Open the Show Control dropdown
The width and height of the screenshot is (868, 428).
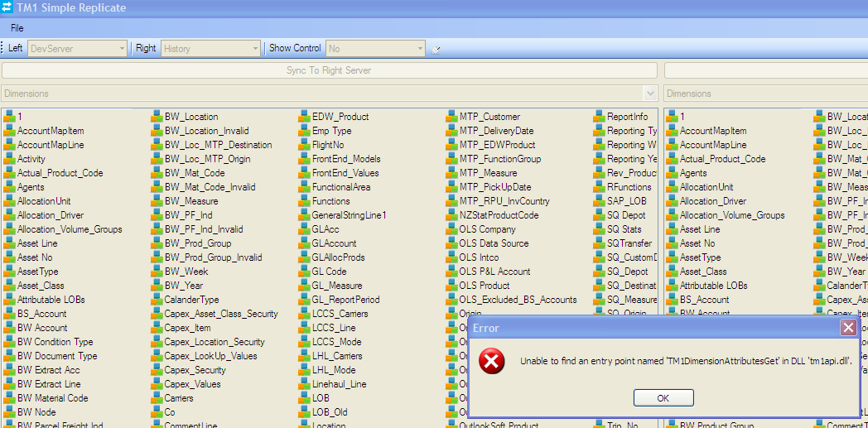click(x=375, y=49)
